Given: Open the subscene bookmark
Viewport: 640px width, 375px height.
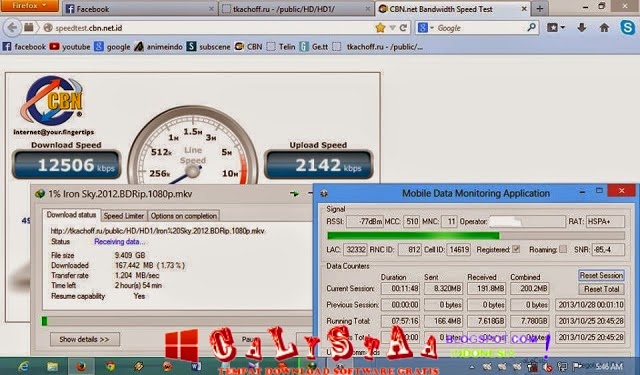Looking at the screenshot, I should point(209,47).
